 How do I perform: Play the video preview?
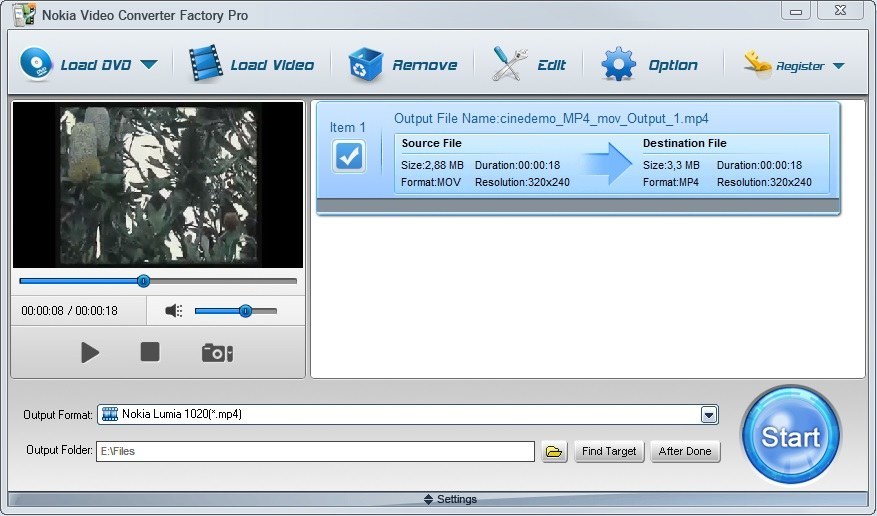(89, 353)
